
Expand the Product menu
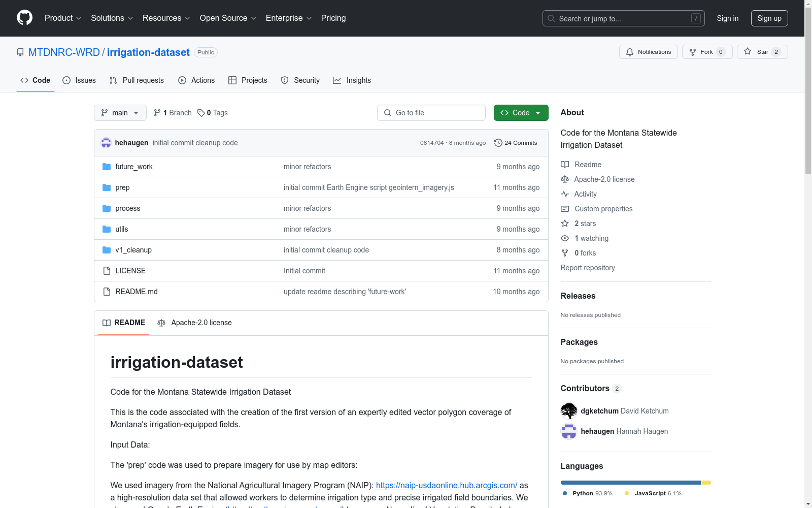(63, 18)
